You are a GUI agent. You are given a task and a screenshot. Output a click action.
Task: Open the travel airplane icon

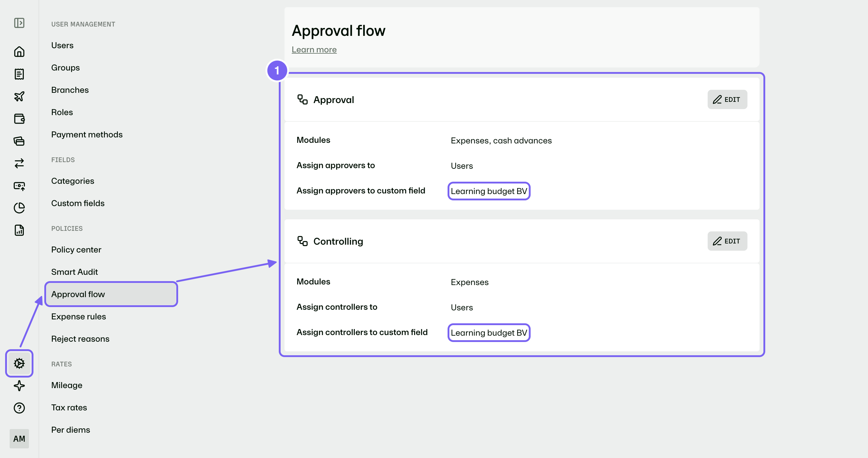point(19,96)
